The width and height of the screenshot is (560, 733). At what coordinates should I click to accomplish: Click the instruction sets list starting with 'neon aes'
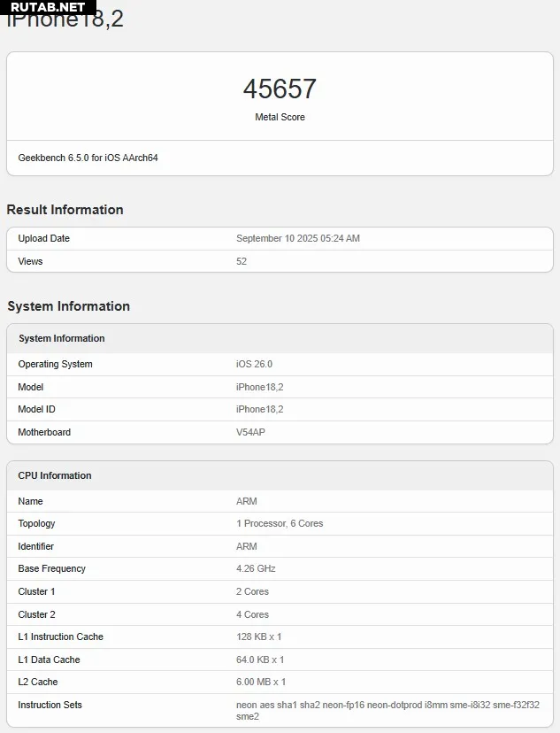(387, 711)
